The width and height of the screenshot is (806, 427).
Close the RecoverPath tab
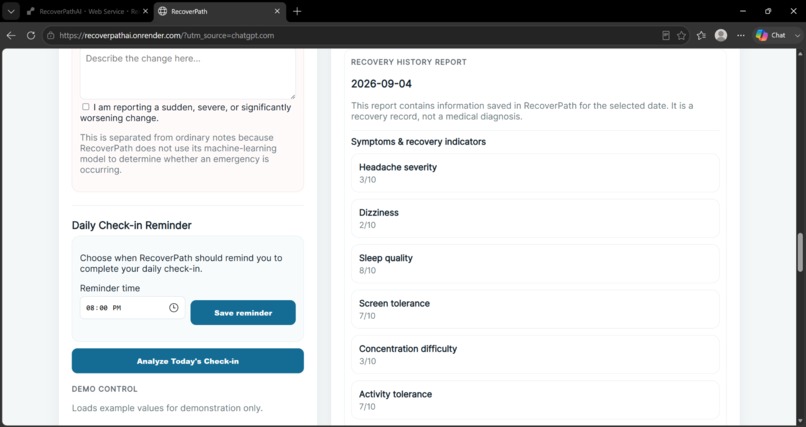pos(277,11)
